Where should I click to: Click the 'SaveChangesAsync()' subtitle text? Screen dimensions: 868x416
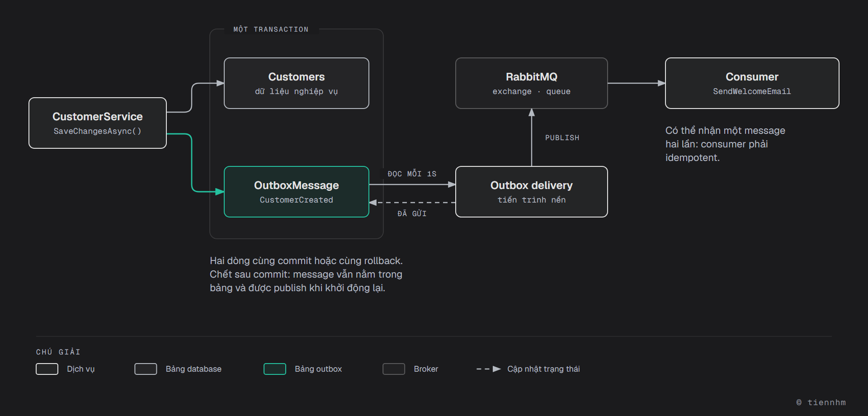[98, 131]
